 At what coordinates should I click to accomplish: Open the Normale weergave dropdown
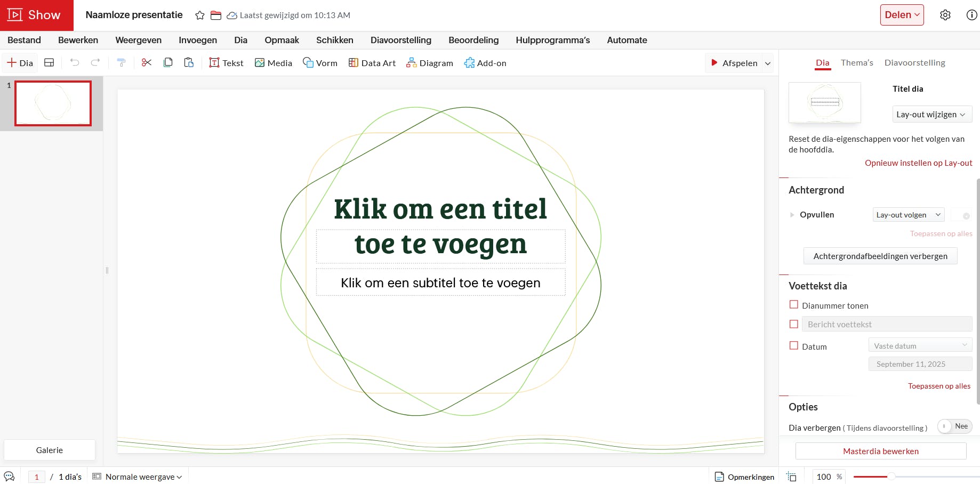[141, 476]
